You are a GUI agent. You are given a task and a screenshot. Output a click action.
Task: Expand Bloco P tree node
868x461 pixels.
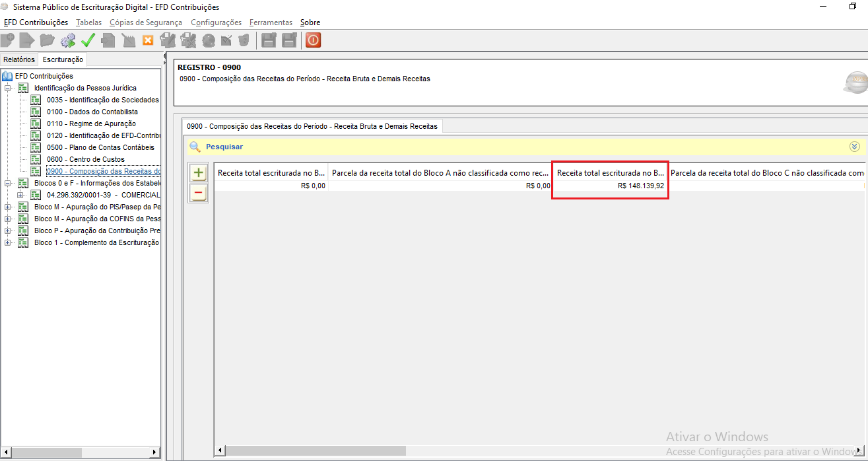click(x=8, y=230)
